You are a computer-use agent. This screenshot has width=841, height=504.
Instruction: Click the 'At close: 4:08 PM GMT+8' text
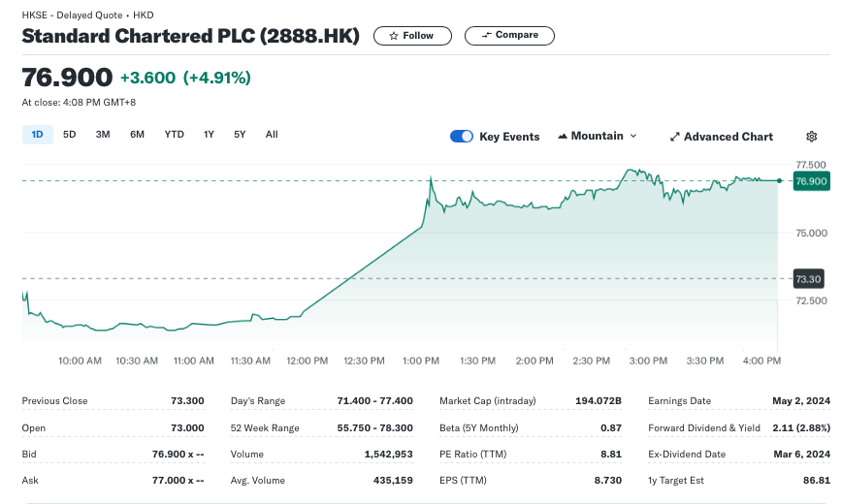[79, 103]
